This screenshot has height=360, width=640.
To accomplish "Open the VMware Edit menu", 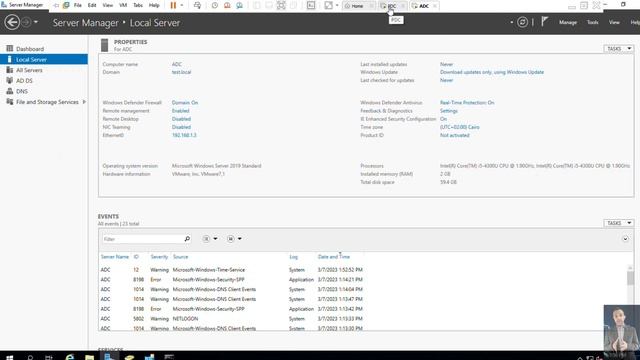I will coord(92,5).
